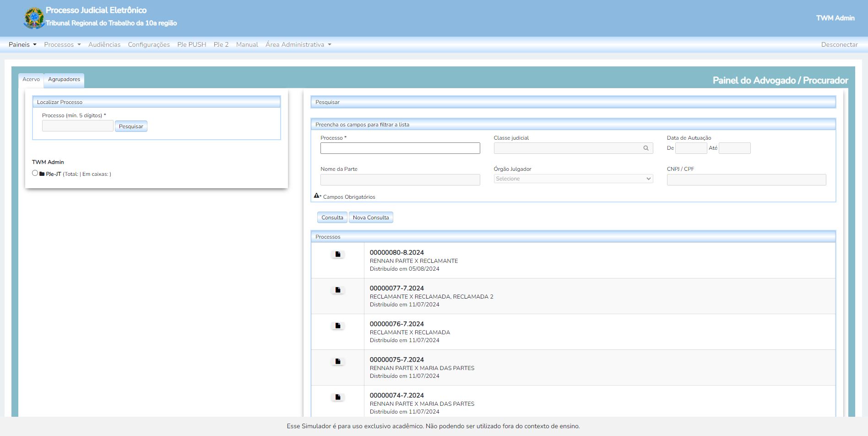This screenshot has width=868, height=436.
Task: Click the Nova Consulta button
Action: click(x=371, y=218)
